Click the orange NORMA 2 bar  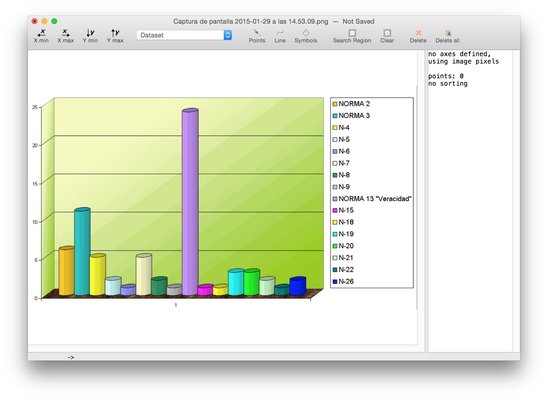pyautogui.click(x=66, y=271)
